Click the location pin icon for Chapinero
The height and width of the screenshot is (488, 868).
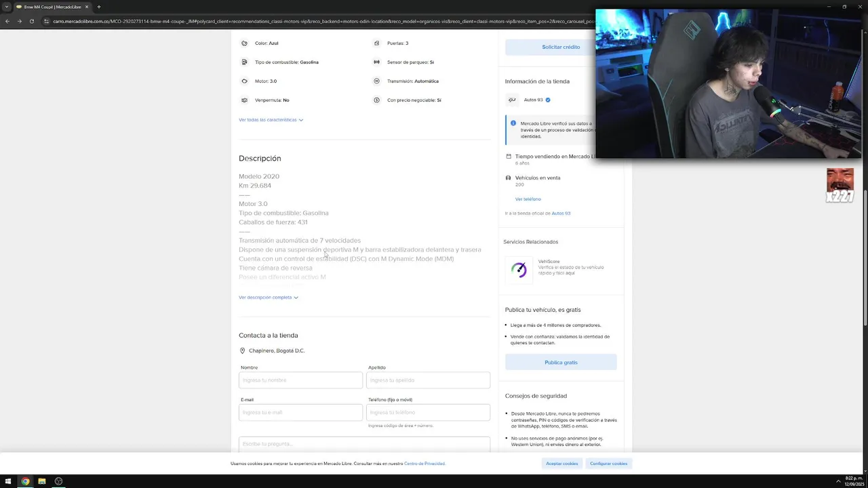[x=242, y=351]
